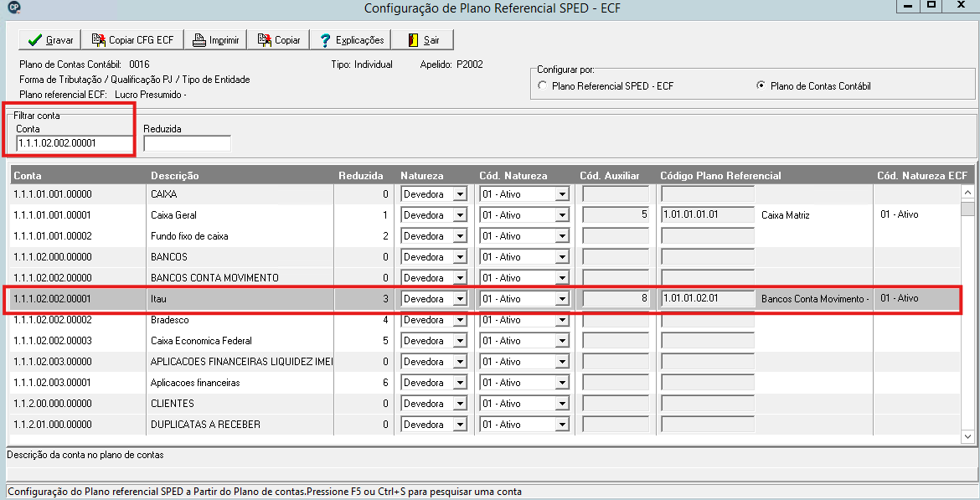Click the Sair exit door icon
Image resolution: width=980 pixels, height=500 pixels.
[x=413, y=40]
